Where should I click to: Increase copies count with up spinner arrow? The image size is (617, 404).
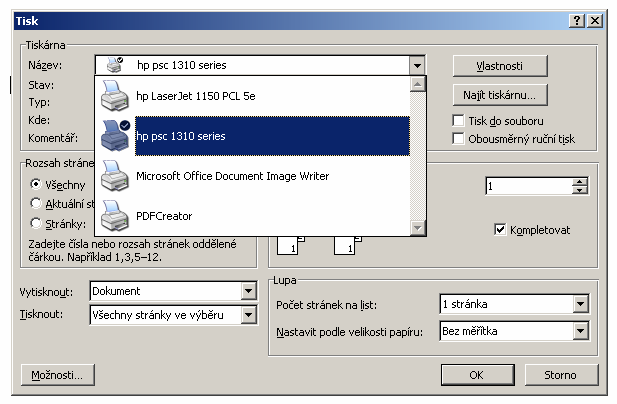[580, 182]
